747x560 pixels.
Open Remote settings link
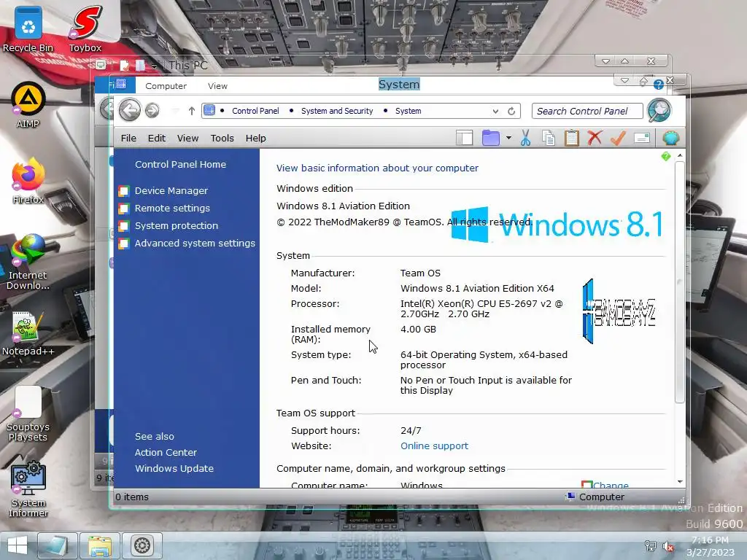pyautogui.click(x=172, y=208)
